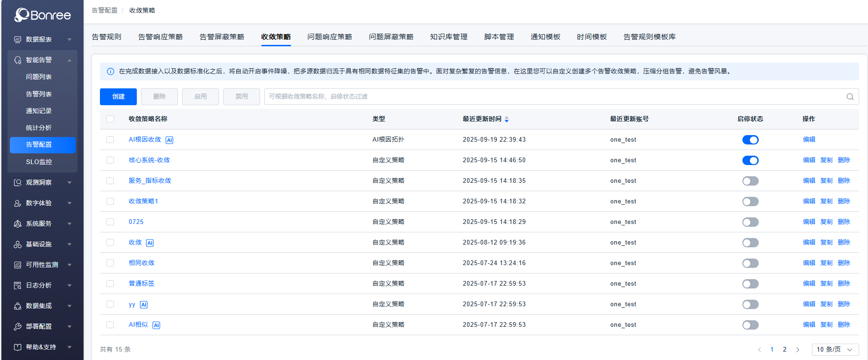This screenshot has width=868, height=360.
Task: Click the sort arrows beside 最近更新时间
Action: coord(507,119)
